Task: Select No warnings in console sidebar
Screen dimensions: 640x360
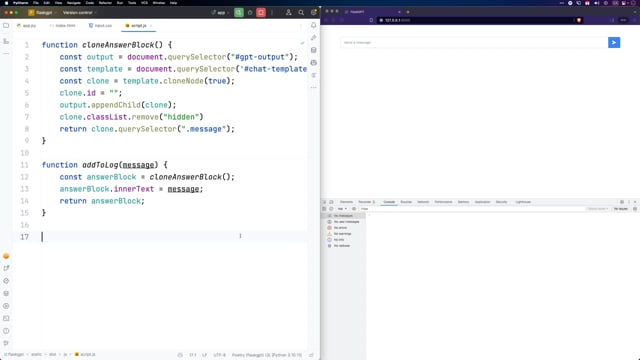Action: pos(342,234)
